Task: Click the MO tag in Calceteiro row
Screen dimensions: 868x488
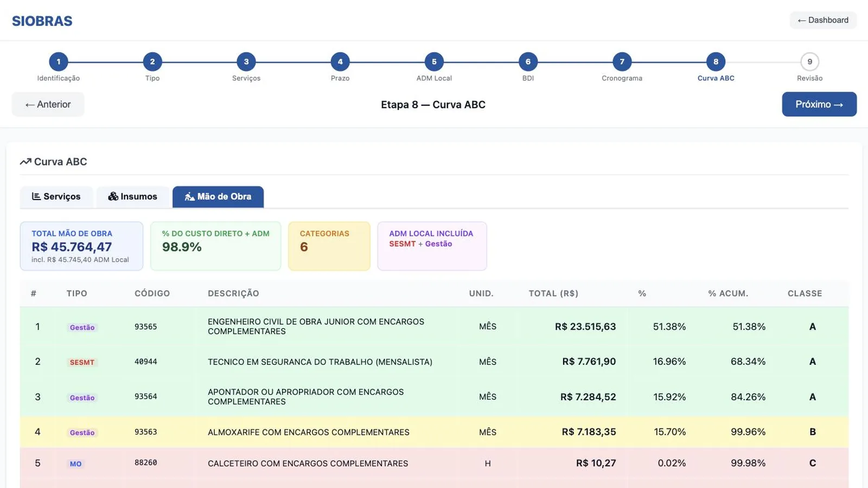Action: tap(75, 464)
